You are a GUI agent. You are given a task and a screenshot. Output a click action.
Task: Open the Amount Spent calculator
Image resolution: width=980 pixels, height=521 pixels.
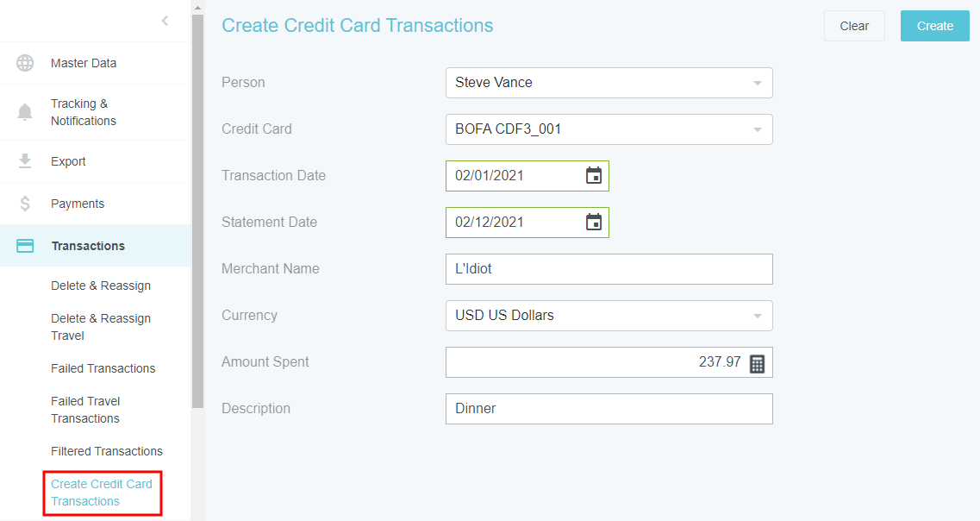click(757, 363)
